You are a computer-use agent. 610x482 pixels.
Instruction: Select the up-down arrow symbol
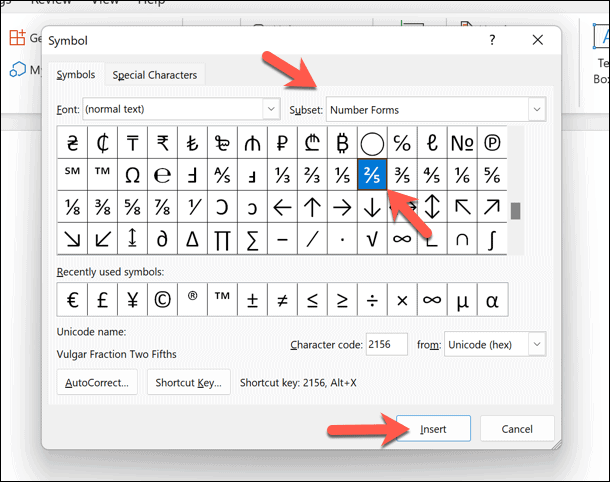tap(432, 207)
